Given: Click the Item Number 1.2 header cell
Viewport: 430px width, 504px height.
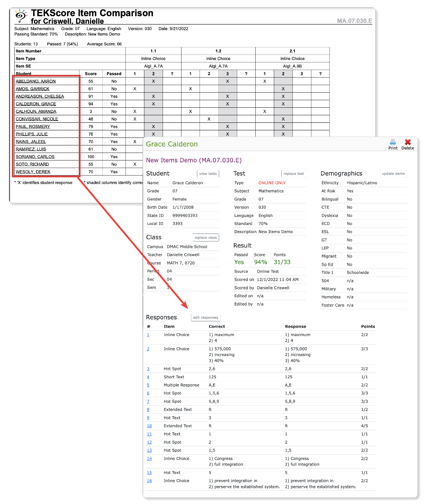Looking at the screenshot, I should [x=218, y=51].
